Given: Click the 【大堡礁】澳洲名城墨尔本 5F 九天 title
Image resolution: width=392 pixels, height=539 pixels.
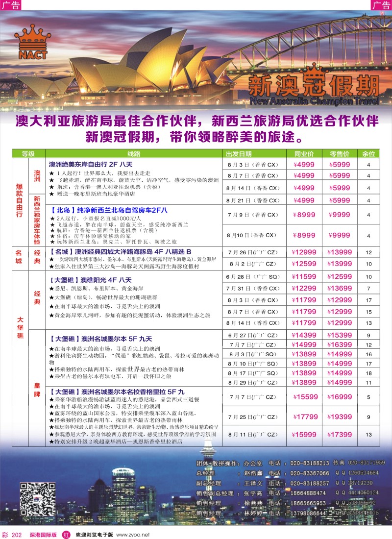Looking at the screenshot, I should [x=100, y=339].
